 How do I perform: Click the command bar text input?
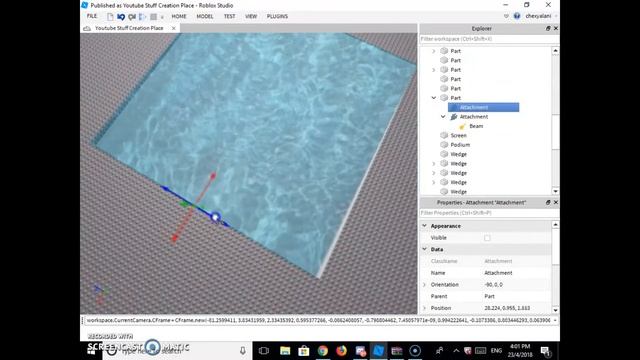[x=318, y=320]
